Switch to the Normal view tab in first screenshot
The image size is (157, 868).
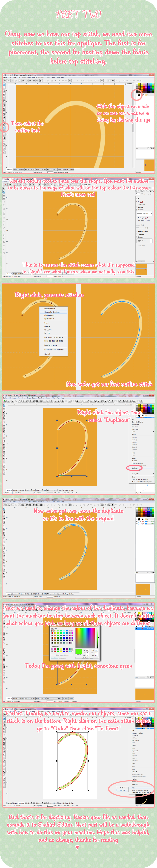tap(9, 169)
